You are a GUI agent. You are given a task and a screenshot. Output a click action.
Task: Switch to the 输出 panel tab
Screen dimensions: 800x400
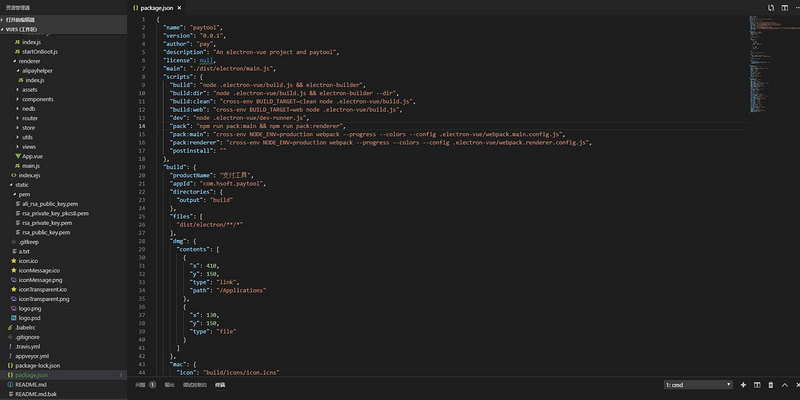pos(169,384)
